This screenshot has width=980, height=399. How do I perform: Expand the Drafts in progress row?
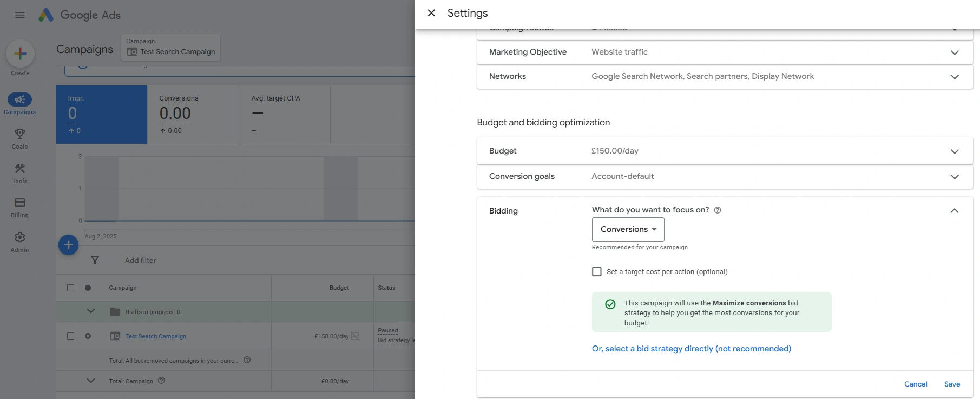point(91,311)
